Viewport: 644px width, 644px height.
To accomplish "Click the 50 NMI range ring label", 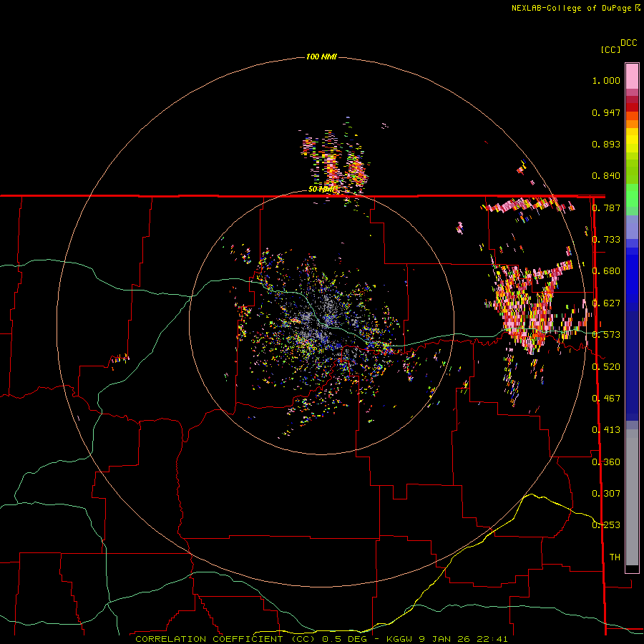I will 321,190.
